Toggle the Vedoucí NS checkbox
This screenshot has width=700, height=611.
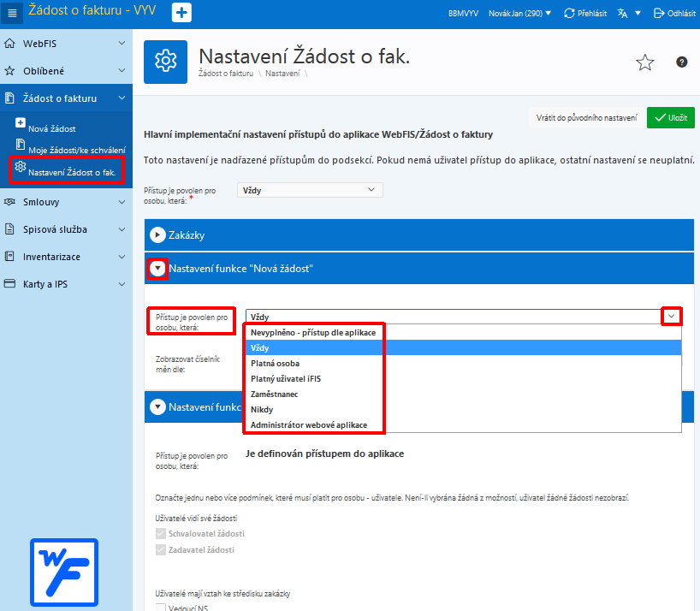tap(161, 608)
